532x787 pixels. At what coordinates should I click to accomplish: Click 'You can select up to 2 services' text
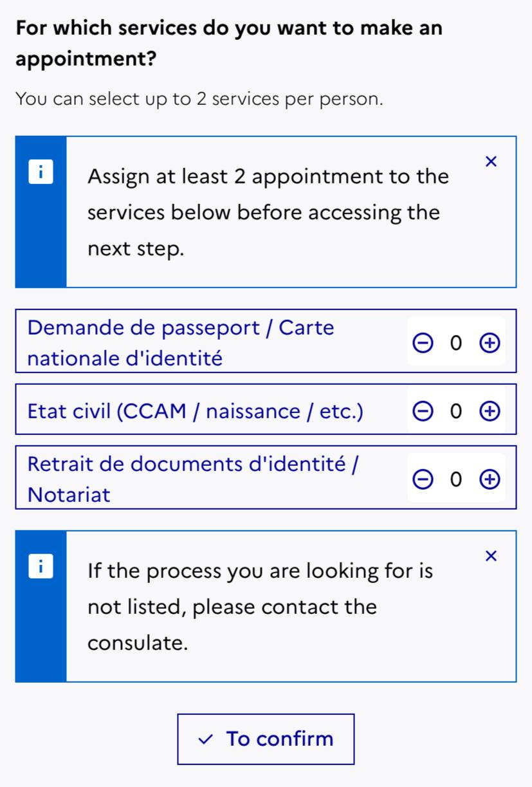tap(199, 99)
